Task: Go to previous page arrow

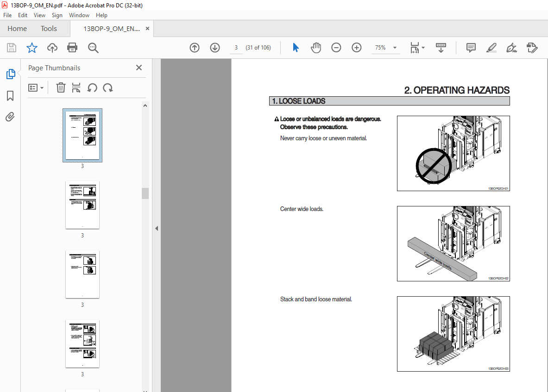Action: (x=195, y=48)
